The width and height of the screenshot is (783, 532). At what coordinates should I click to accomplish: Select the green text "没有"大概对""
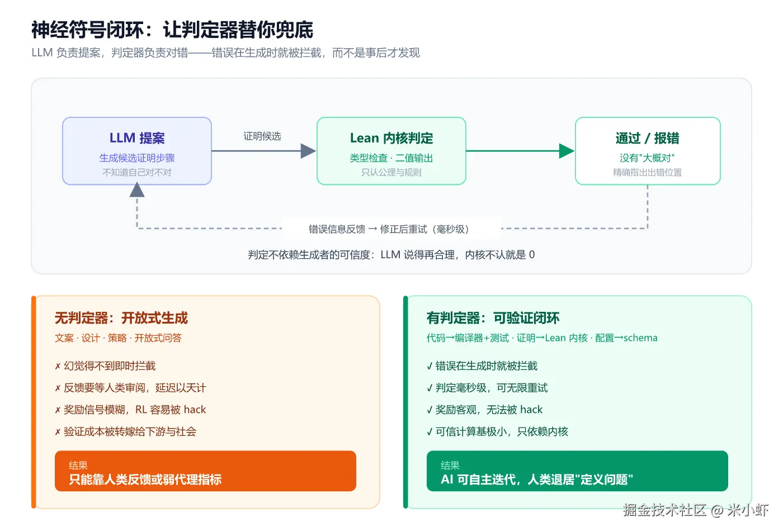[648, 158]
